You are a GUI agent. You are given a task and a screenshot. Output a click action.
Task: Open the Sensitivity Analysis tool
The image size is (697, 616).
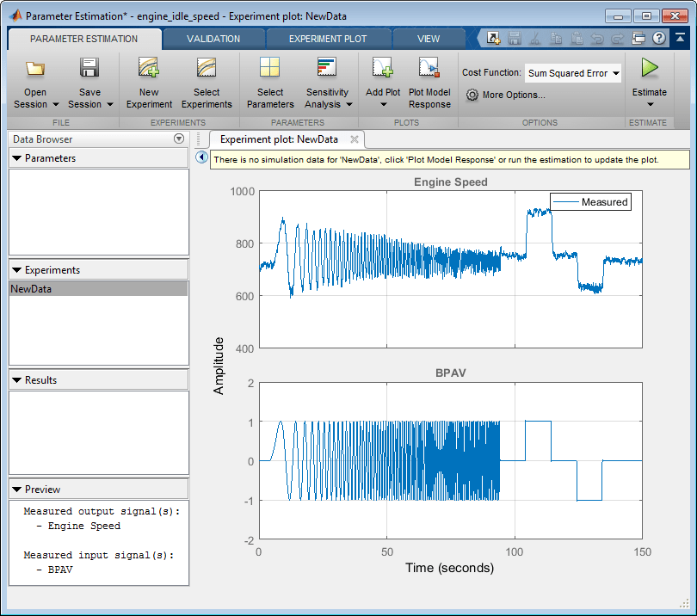tap(327, 69)
